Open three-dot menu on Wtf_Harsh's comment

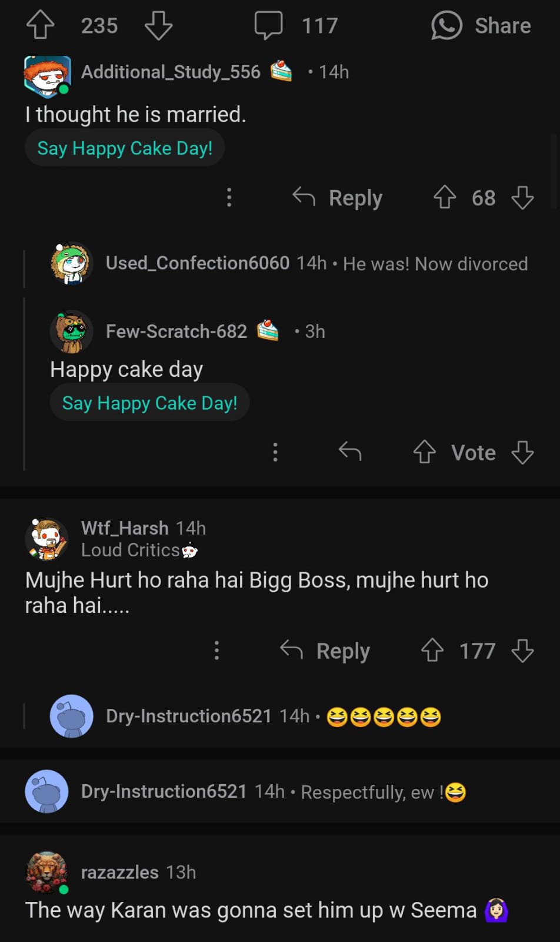(216, 651)
